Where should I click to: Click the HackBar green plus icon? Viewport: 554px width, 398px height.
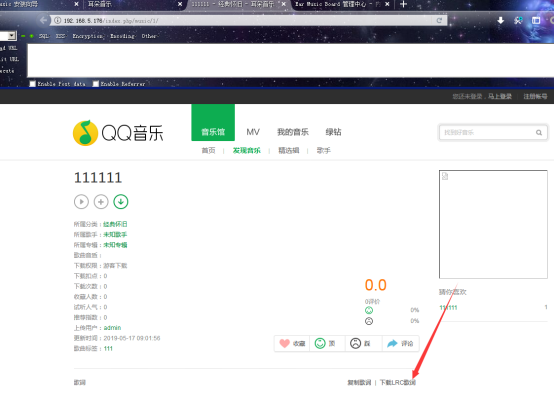tap(31, 36)
